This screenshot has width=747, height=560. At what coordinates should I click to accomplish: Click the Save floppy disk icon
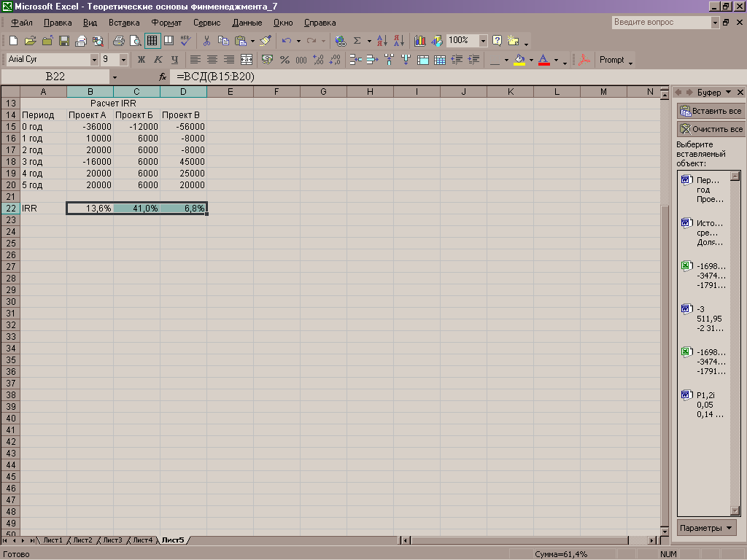point(64,41)
